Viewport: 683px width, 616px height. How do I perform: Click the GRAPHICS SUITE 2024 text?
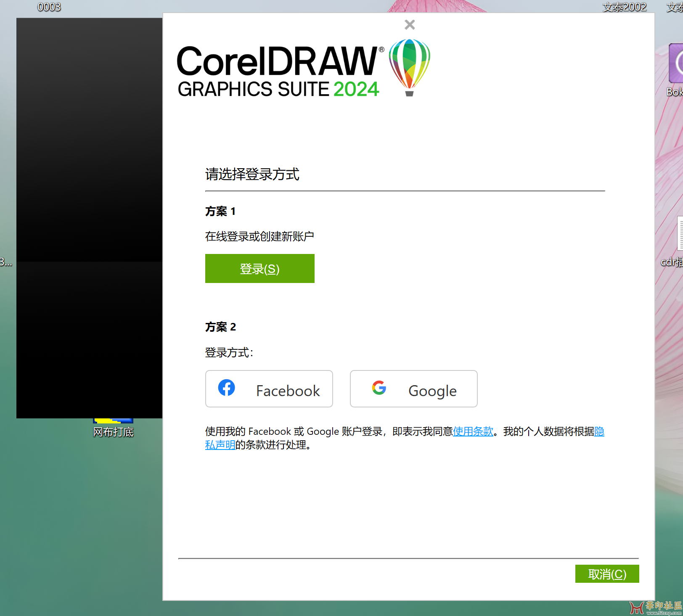(278, 89)
